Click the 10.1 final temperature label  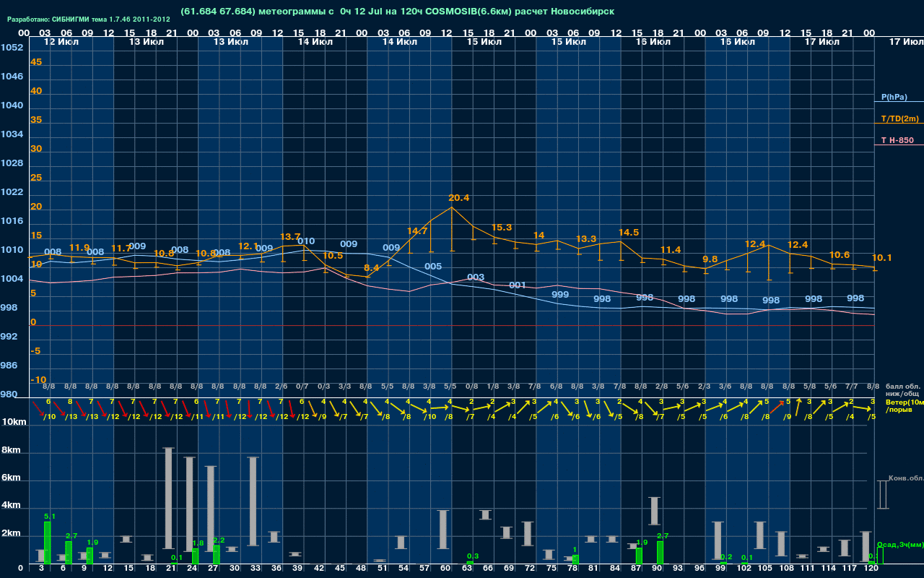(882, 258)
